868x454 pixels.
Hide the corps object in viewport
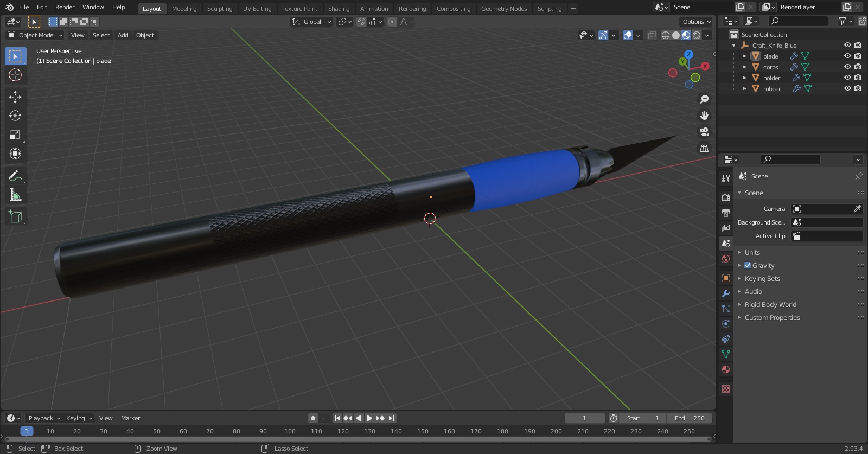(847, 67)
